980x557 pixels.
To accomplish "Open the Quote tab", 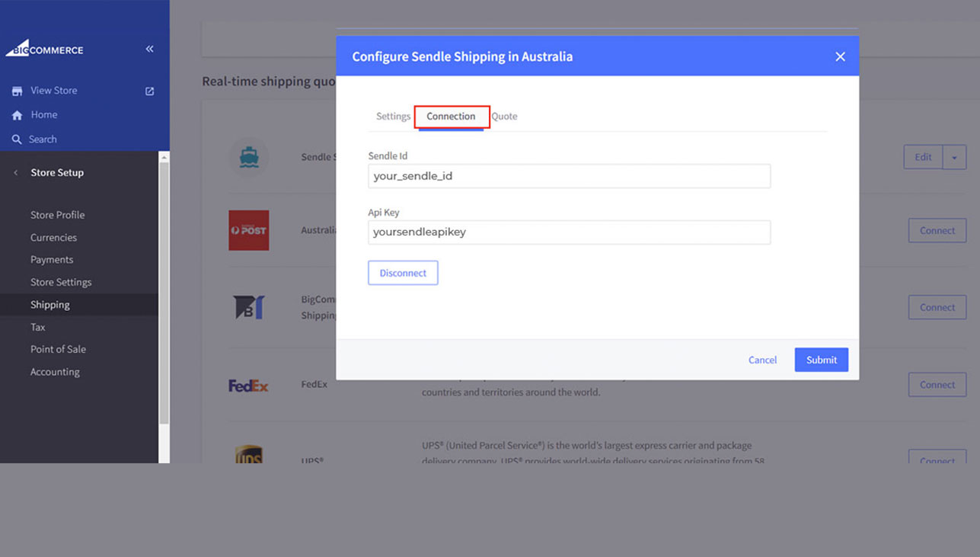I will 504,117.
